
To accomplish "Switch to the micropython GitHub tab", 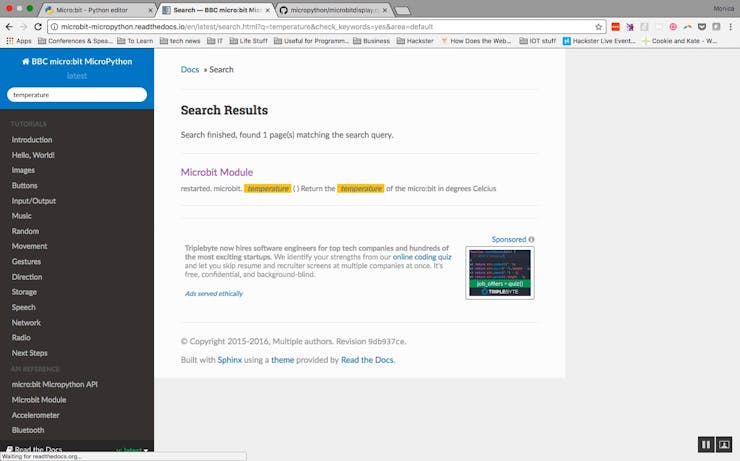I will click(x=332, y=10).
